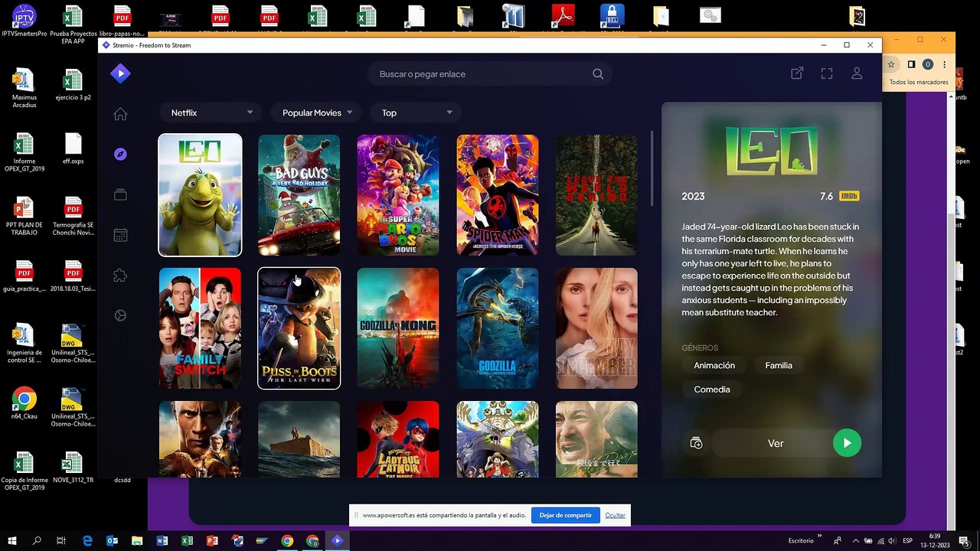Select the Godzilla vs Kong poster
The height and width of the screenshot is (551, 980).
tap(398, 328)
